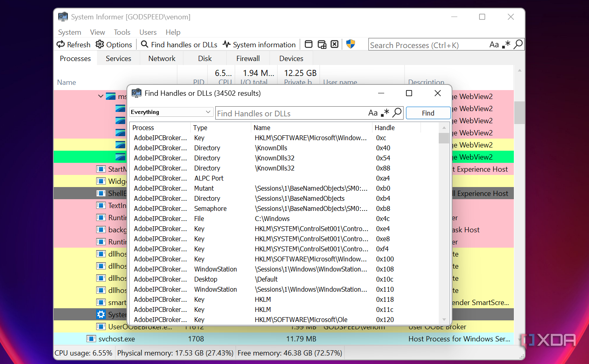The width and height of the screenshot is (589, 364).
Task: Click the Refresh toolbar icon
Action: (61, 44)
